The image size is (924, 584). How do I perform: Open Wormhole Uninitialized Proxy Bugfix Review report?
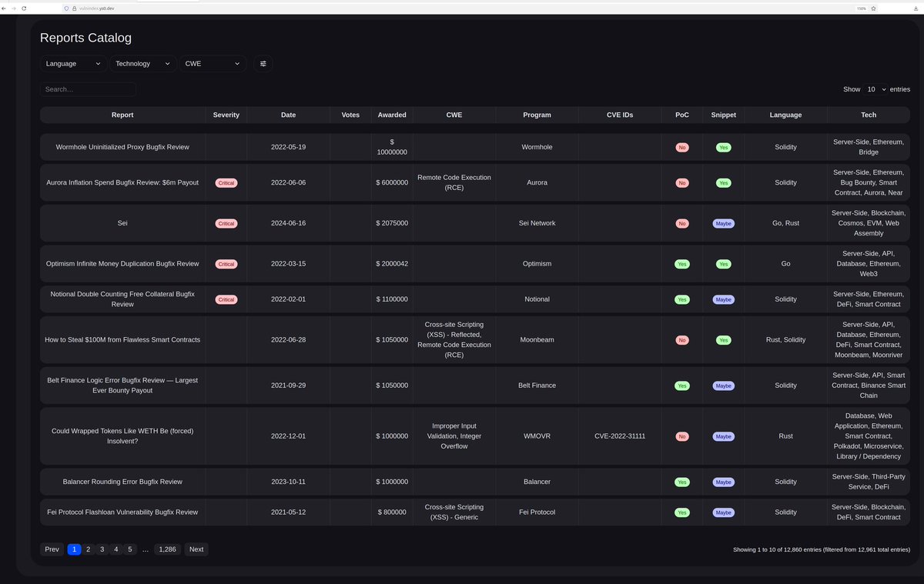(x=122, y=147)
